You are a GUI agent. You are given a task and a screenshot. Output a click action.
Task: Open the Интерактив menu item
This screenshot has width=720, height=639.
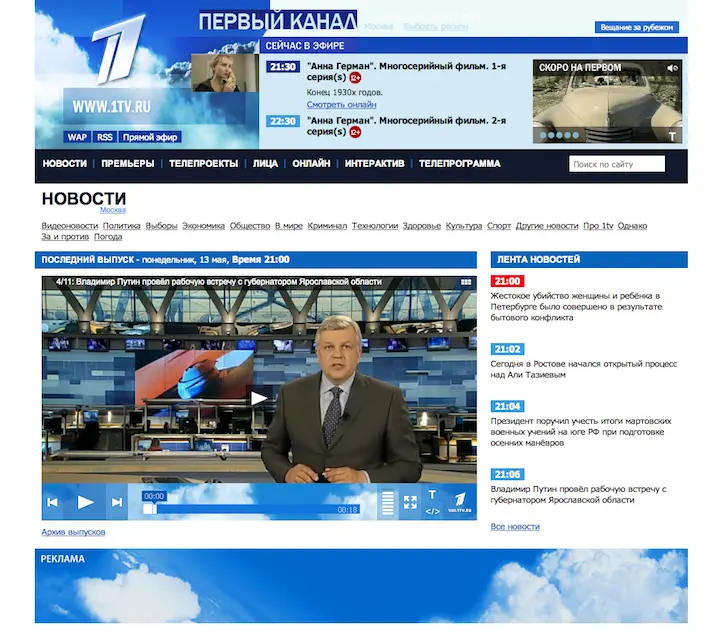(375, 164)
